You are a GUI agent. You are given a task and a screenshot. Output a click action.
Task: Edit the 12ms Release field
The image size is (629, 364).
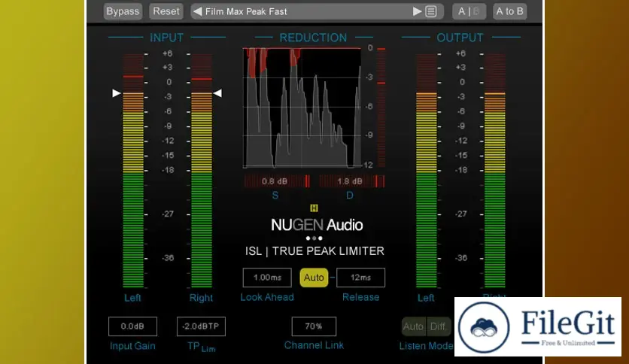click(x=360, y=278)
